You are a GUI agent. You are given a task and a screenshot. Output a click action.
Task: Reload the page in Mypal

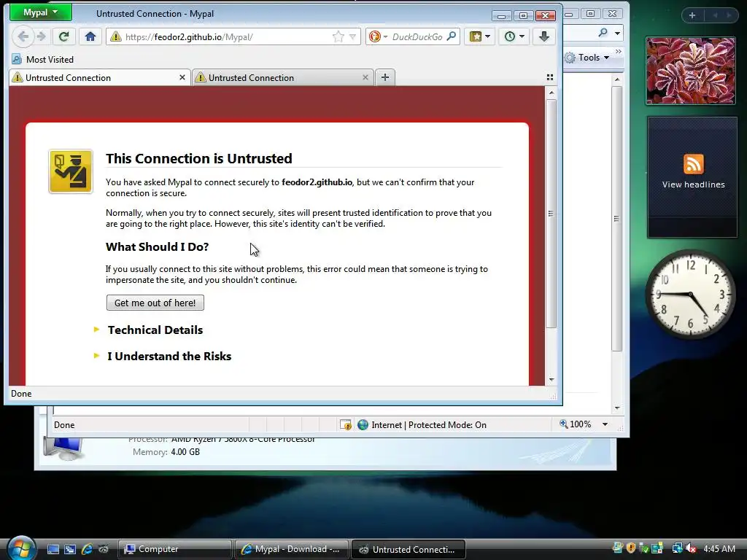click(64, 36)
